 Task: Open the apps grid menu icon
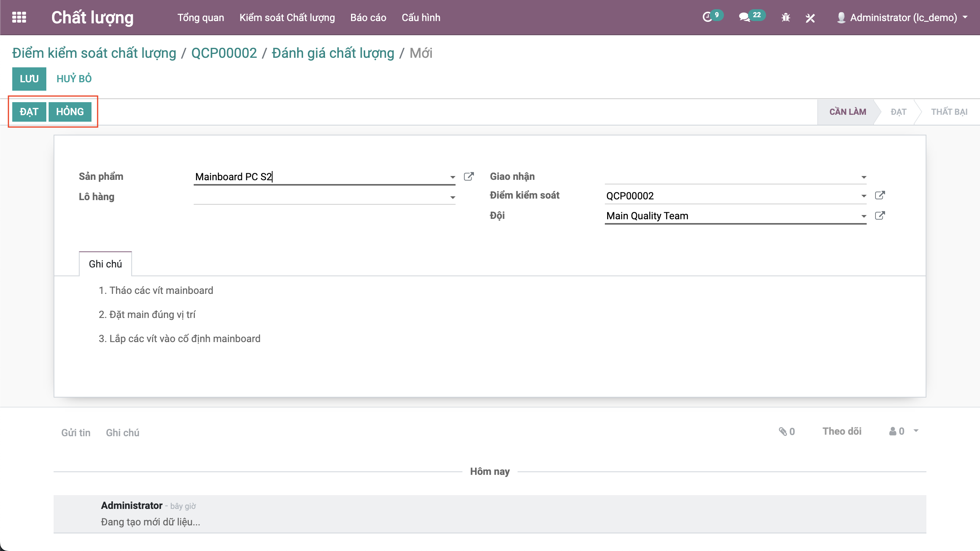(x=19, y=17)
